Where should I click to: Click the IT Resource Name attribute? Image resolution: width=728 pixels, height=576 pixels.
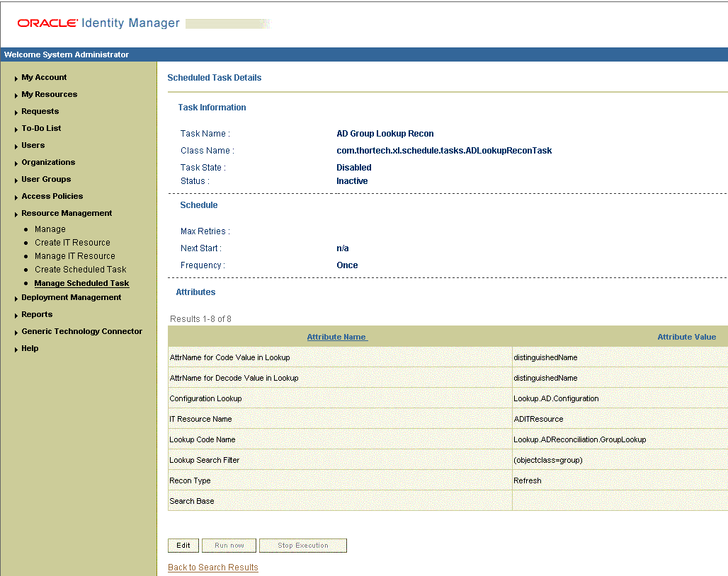point(200,419)
